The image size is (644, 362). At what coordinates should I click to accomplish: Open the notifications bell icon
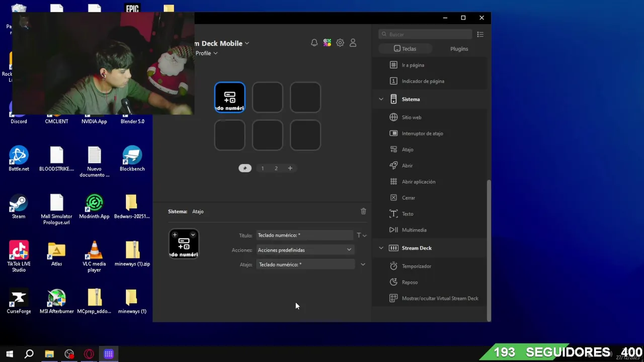point(314,43)
